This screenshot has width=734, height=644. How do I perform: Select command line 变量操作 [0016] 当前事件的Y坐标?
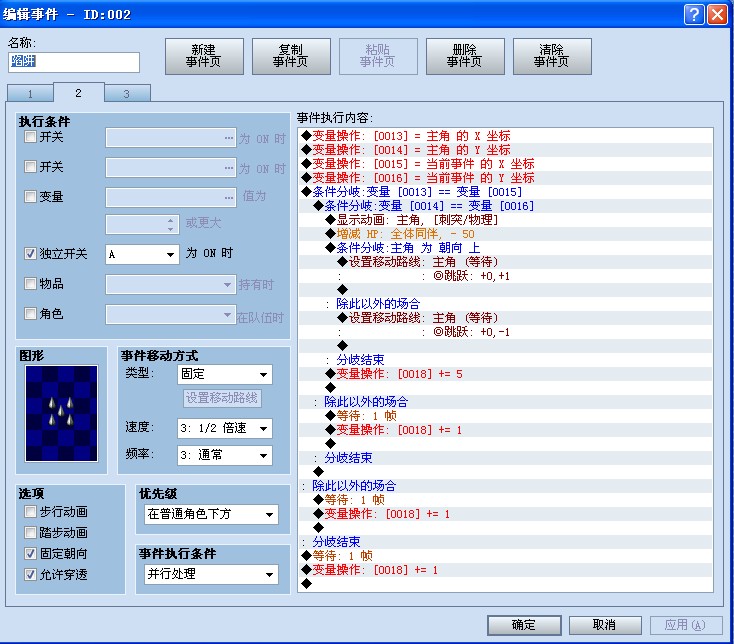[x=505, y=178]
